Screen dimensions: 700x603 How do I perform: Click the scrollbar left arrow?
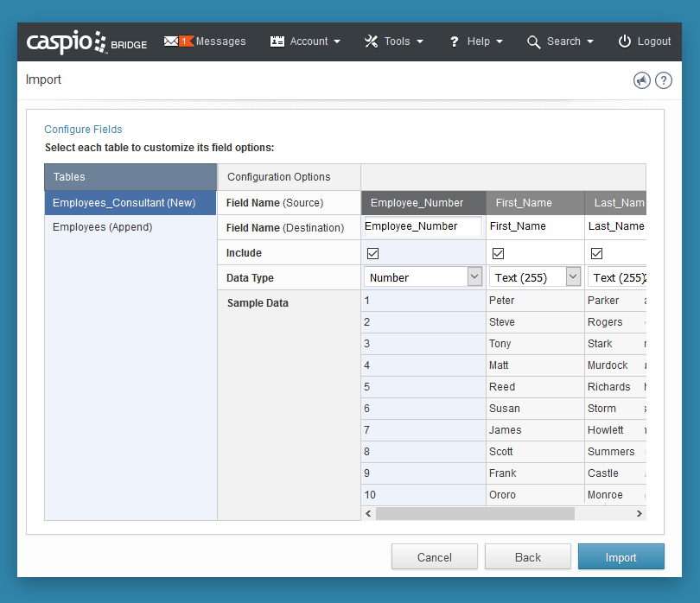(x=368, y=514)
